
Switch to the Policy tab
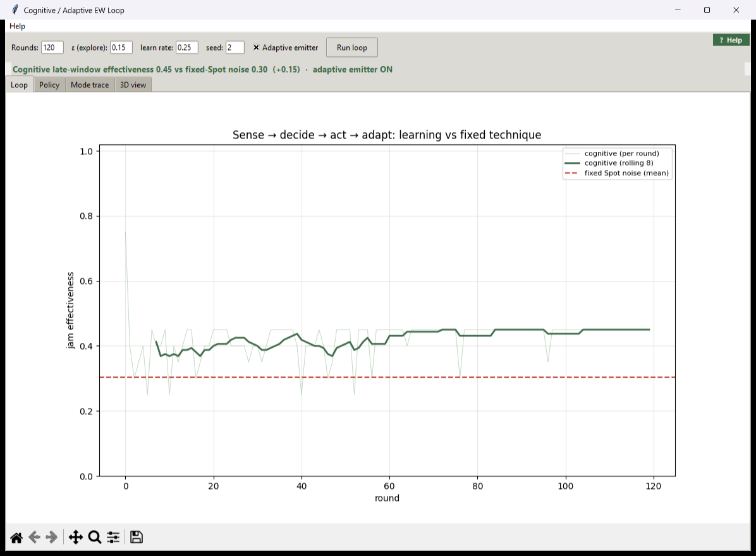(x=49, y=85)
